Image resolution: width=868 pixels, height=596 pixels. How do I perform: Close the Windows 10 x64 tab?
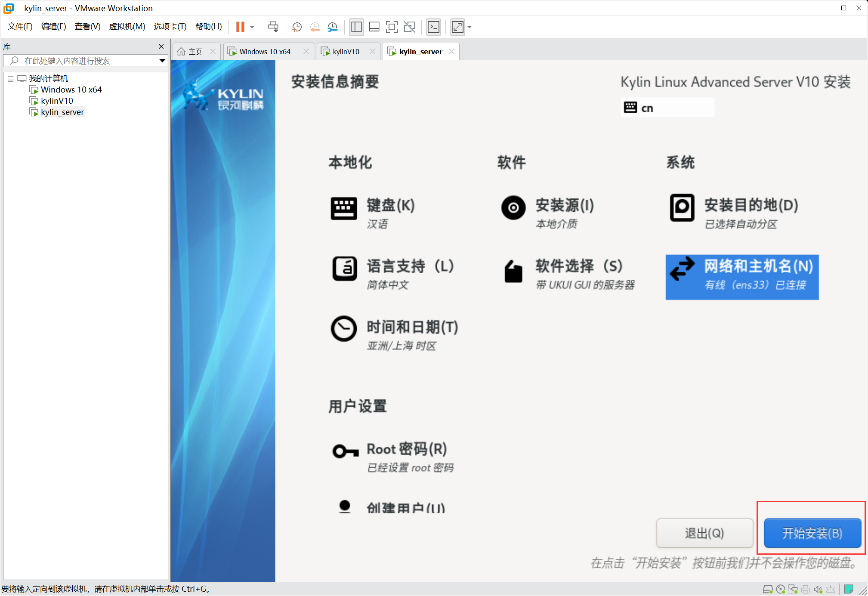[x=306, y=52]
